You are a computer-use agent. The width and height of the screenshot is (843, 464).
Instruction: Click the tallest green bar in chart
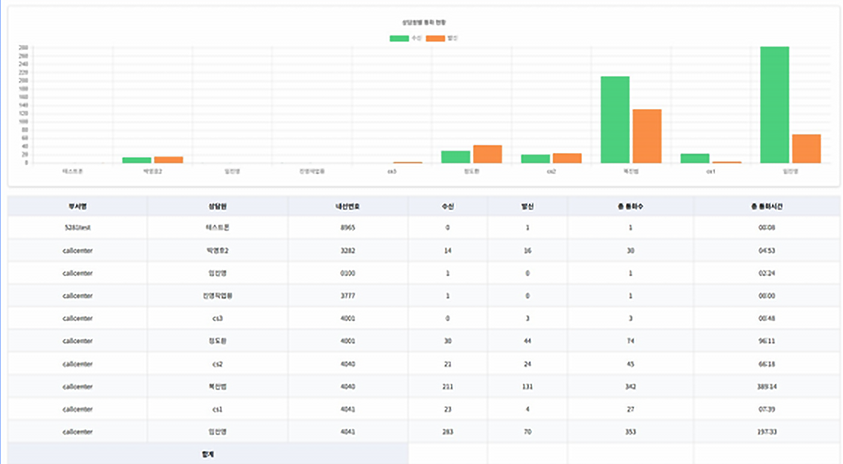[775, 105]
